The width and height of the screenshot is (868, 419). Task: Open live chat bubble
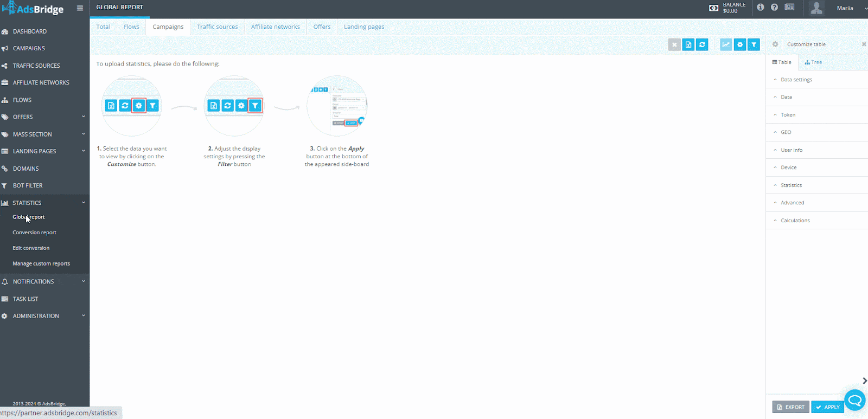[855, 401]
